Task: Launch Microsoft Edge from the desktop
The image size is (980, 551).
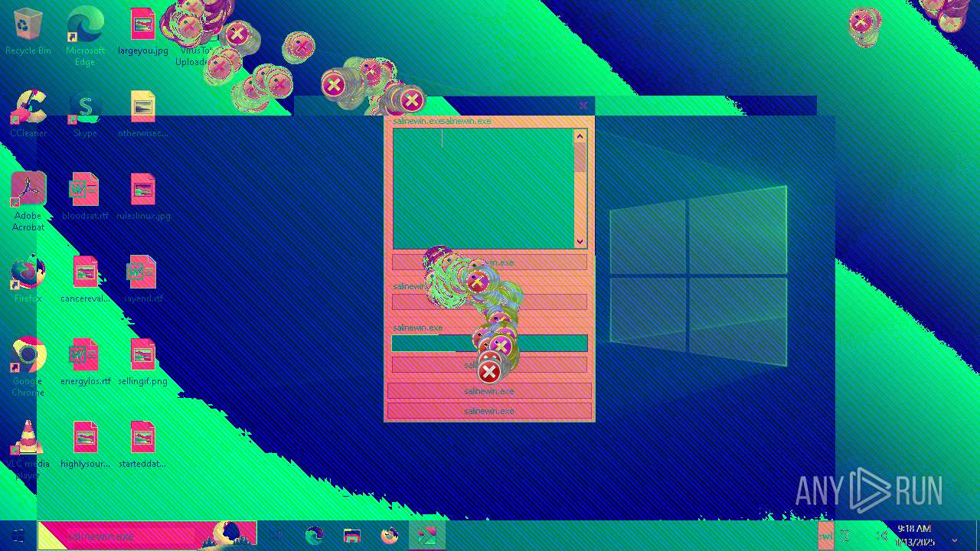Action: (85, 36)
